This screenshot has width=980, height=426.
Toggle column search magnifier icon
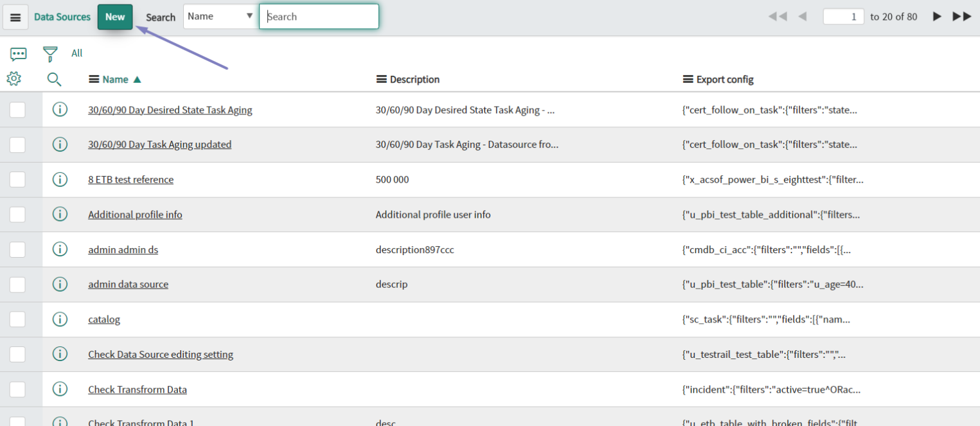pyautogui.click(x=55, y=79)
